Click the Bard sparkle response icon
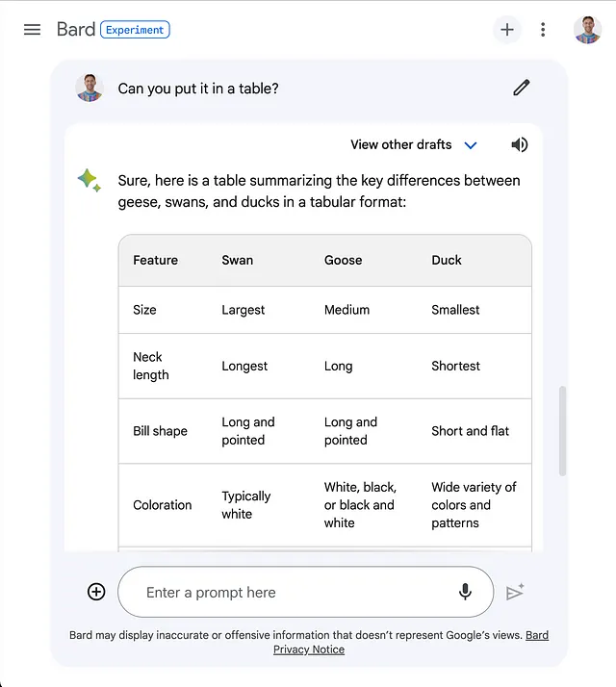 point(90,181)
